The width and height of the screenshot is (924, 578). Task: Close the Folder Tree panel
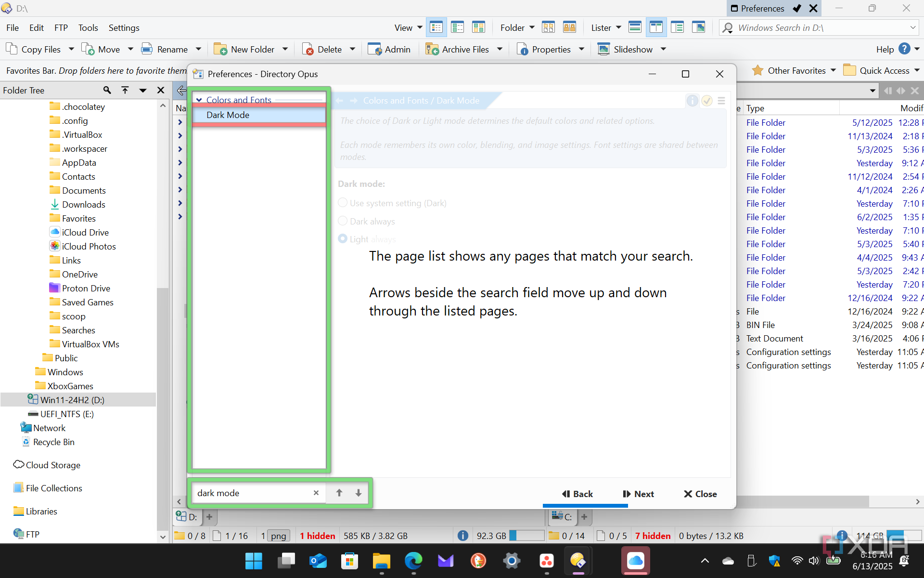point(161,90)
